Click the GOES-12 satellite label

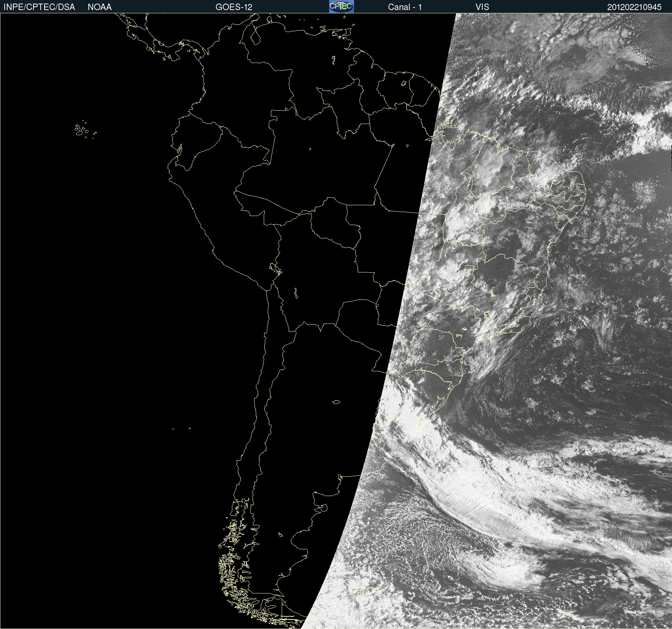click(x=234, y=7)
